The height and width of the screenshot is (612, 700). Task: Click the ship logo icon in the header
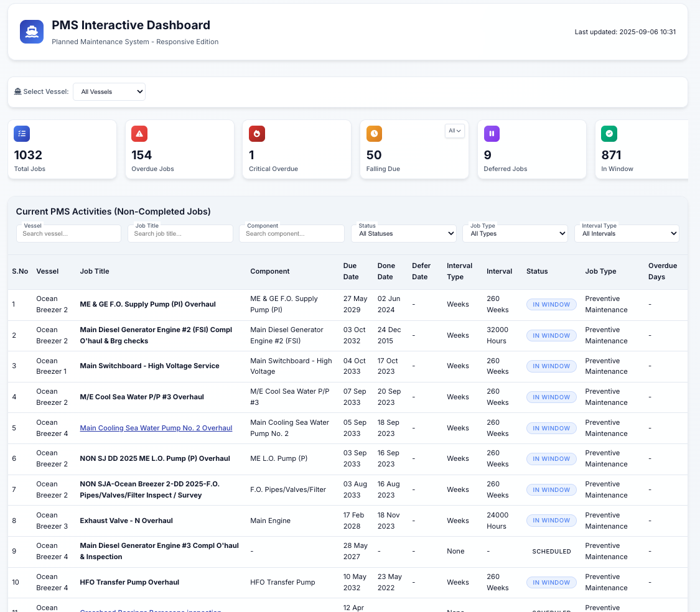click(31, 32)
